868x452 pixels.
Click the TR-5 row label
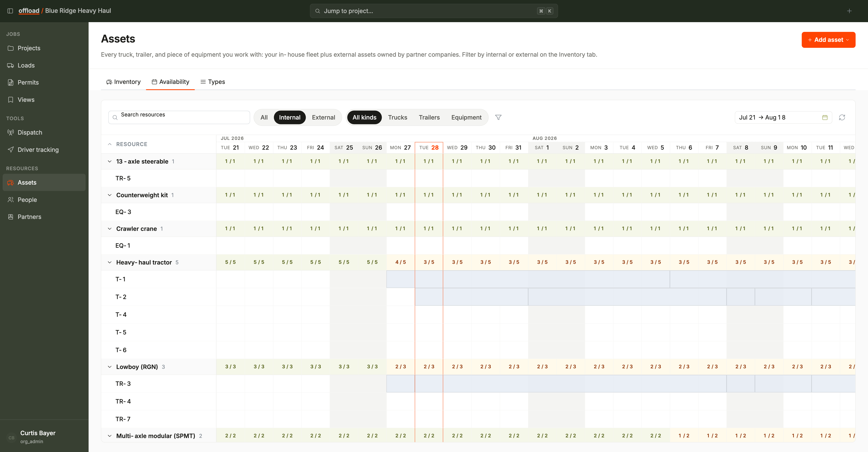click(123, 178)
